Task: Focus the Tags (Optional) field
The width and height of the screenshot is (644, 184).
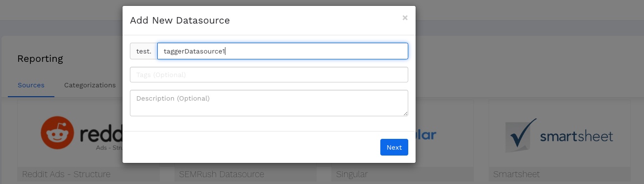Action: pos(269,75)
